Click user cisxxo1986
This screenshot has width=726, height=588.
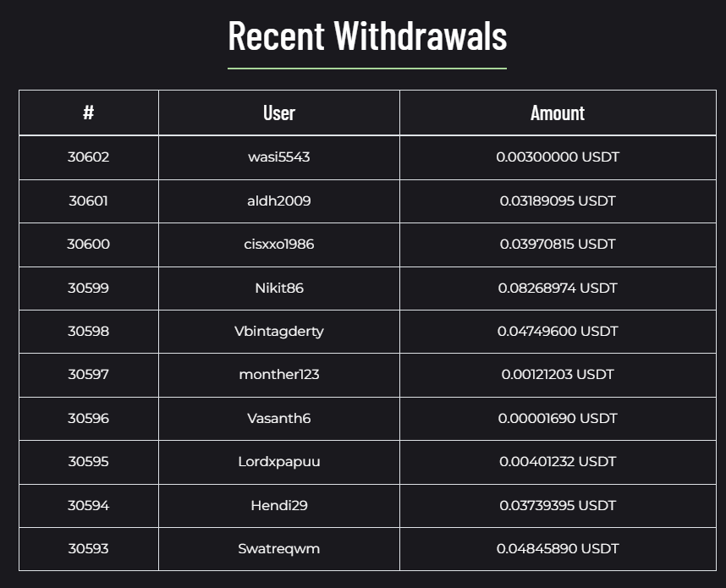pyautogui.click(x=279, y=245)
